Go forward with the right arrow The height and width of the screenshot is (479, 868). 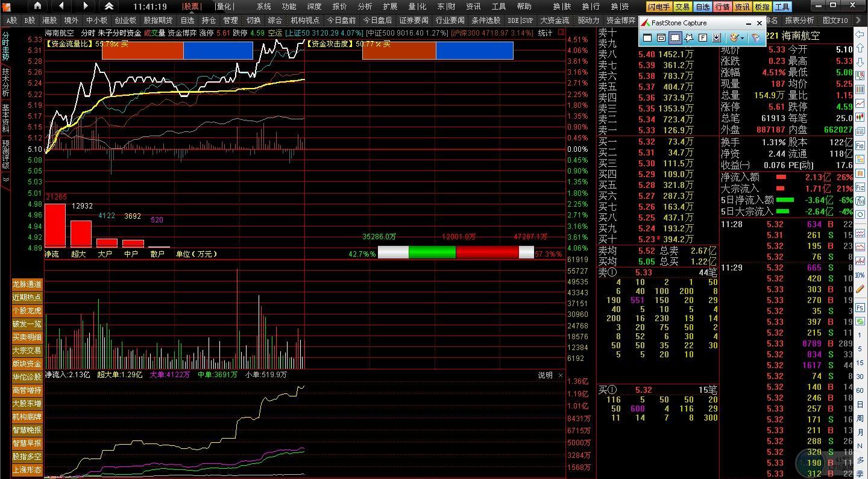pyautogui.click(x=85, y=6)
